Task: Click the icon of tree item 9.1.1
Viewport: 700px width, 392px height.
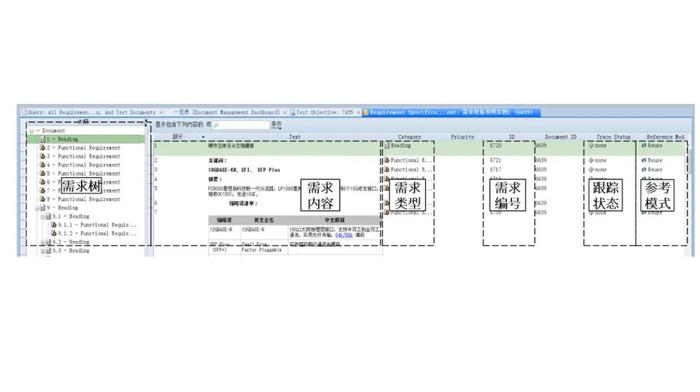Action: 54,225
